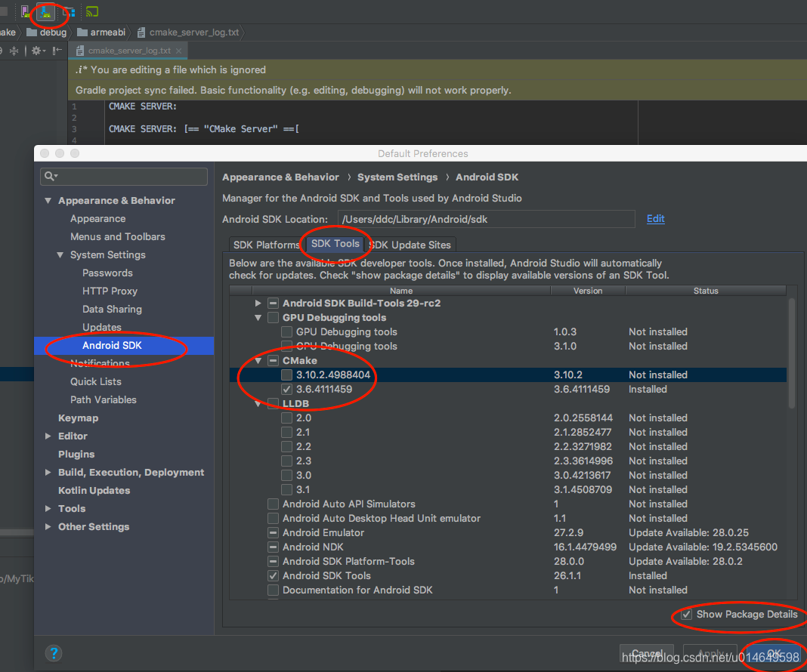
Task: Click the Apply button
Action: click(x=710, y=653)
